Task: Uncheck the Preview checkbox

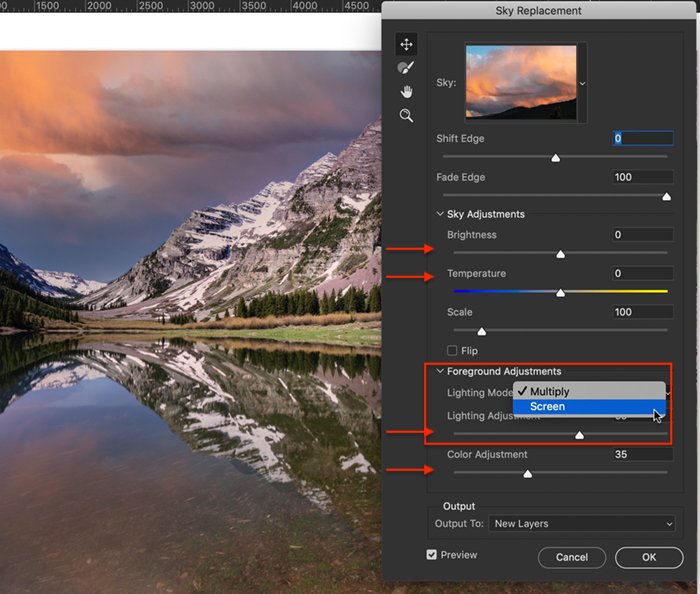Action: tap(432, 555)
